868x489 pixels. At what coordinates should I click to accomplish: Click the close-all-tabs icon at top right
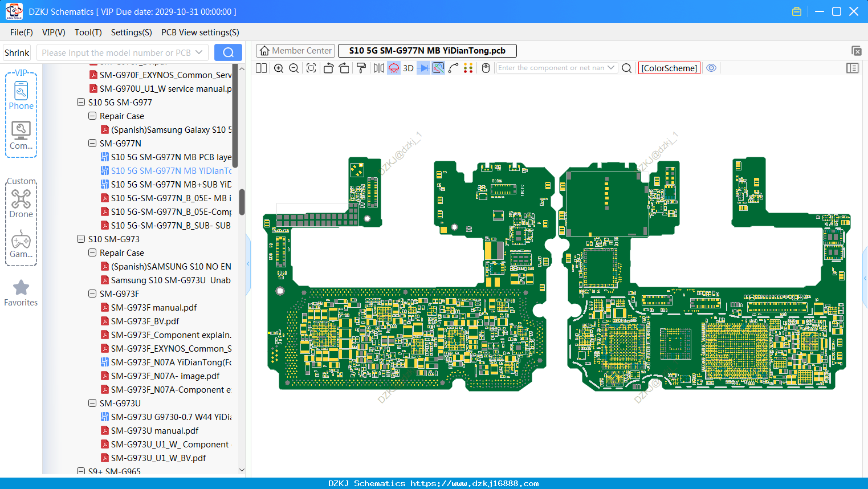(x=856, y=51)
